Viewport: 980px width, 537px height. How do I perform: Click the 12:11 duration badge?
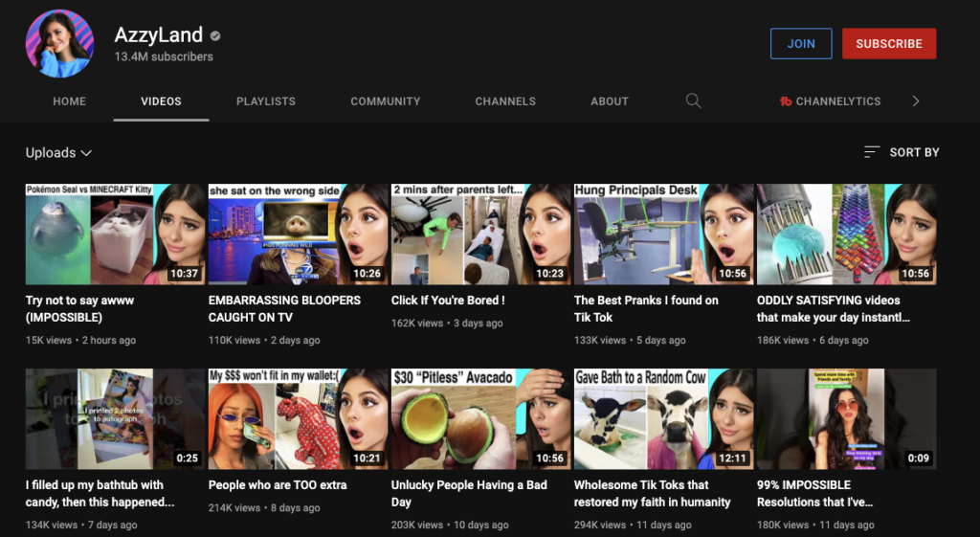pyautogui.click(x=732, y=459)
